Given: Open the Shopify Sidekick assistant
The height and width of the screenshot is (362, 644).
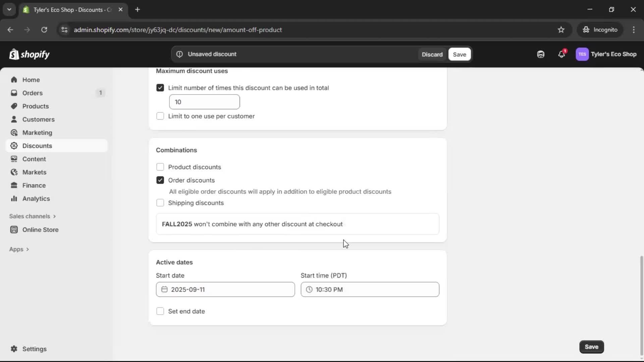Looking at the screenshot, I should pyautogui.click(x=541, y=54).
